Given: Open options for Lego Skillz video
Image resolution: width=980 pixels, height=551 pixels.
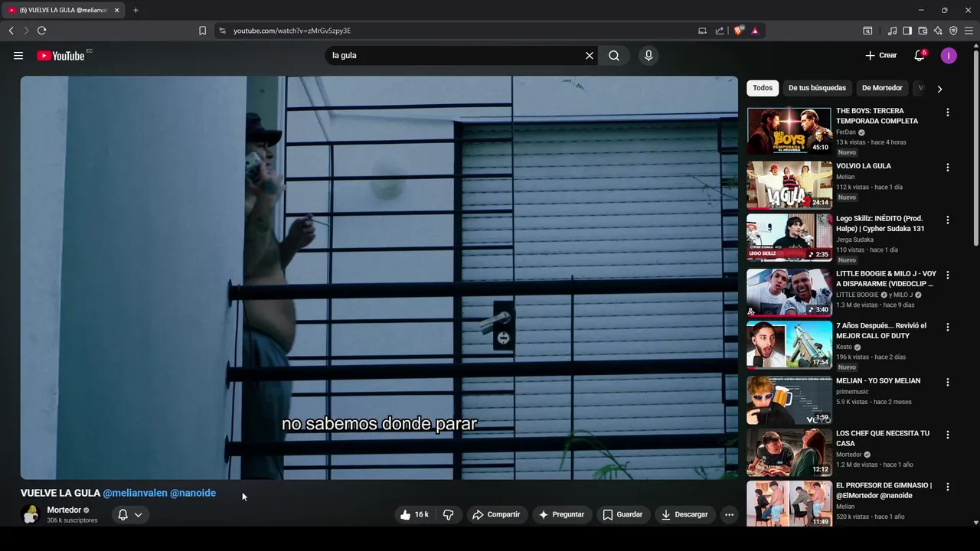Looking at the screenshot, I should [x=948, y=220].
